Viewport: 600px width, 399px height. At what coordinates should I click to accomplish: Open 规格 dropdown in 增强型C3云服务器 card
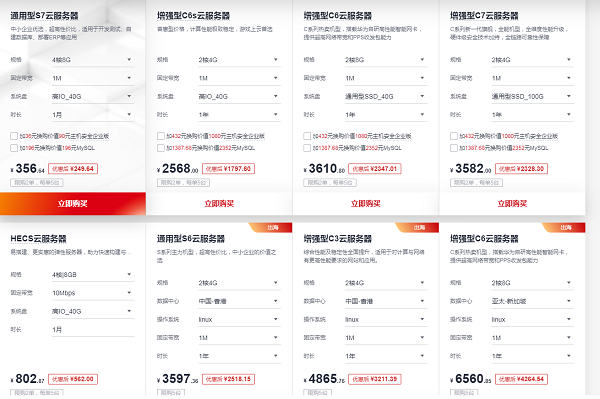[386, 283]
